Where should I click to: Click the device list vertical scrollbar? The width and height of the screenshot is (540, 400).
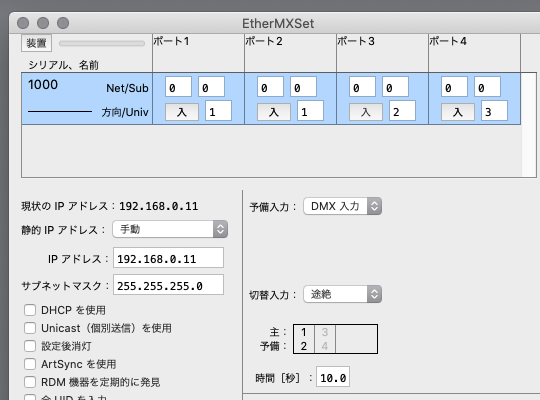coord(529,125)
